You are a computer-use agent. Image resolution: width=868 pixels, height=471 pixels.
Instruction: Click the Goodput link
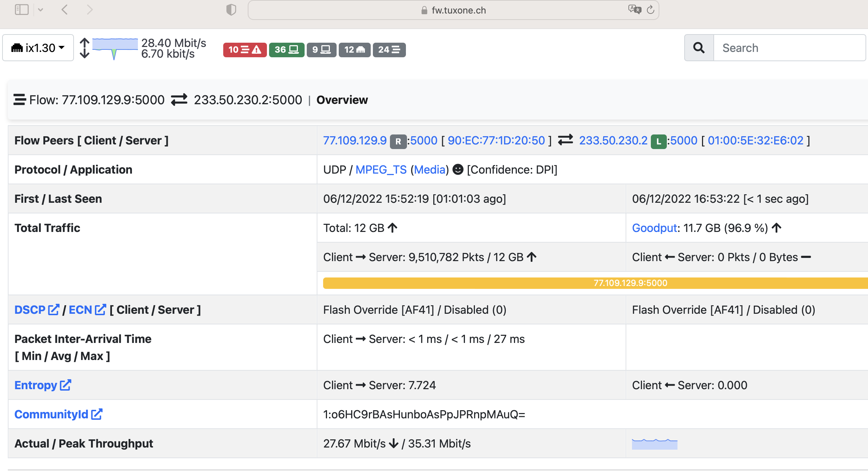(655, 228)
